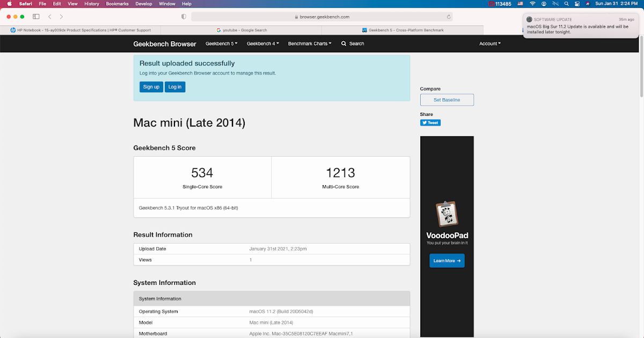Click the VoodooPad clipboard logo
The image size is (644, 338).
(447, 214)
